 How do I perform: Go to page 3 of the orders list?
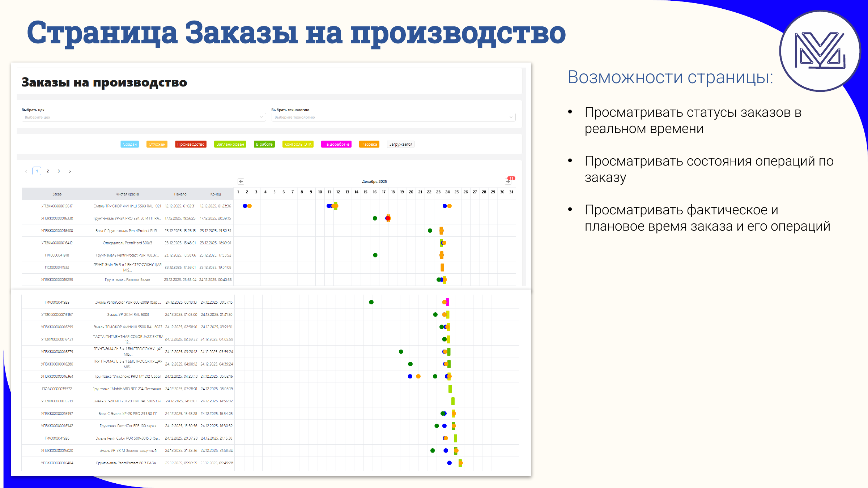58,171
